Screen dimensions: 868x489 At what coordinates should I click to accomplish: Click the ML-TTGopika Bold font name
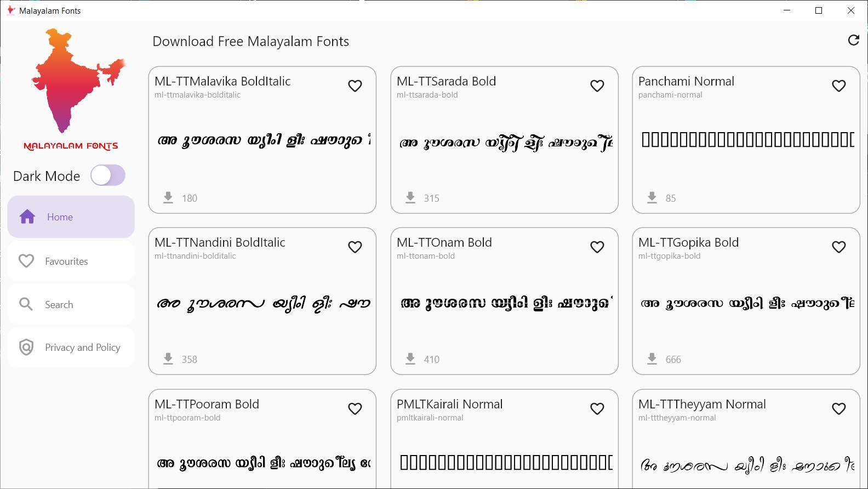pos(688,242)
